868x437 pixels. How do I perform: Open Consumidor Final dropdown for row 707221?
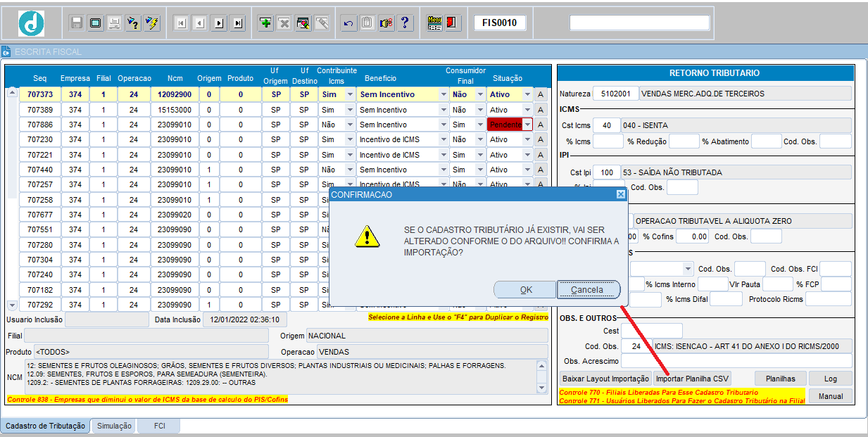click(481, 155)
